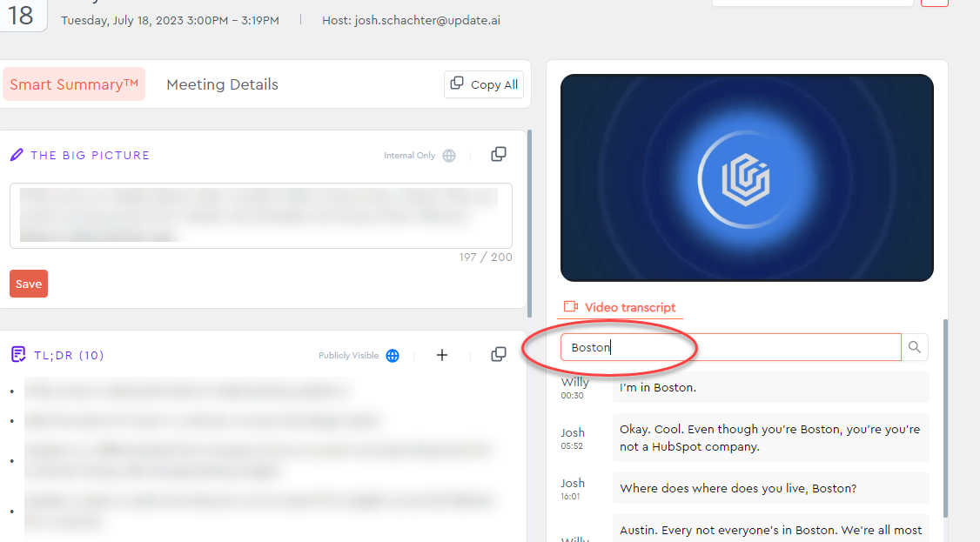Open the Meeting Details tab
This screenshot has width=980, height=542.
(x=222, y=84)
